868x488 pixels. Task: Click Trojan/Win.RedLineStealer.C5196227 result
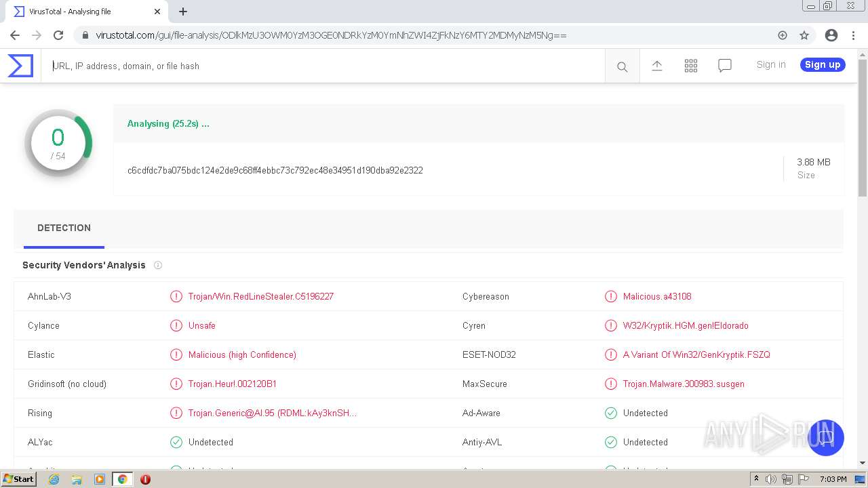tap(261, 296)
